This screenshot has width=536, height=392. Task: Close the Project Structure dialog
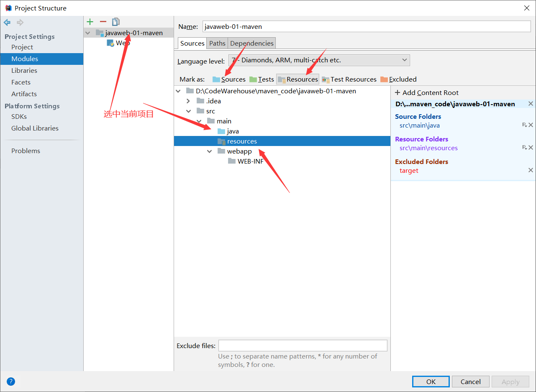pyautogui.click(x=526, y=8)
